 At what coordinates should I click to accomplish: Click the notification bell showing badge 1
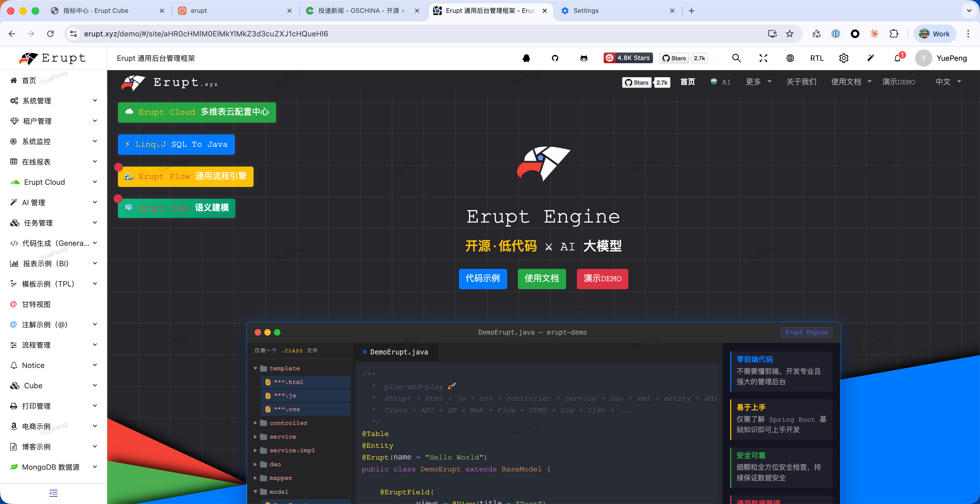click(897, 58)
